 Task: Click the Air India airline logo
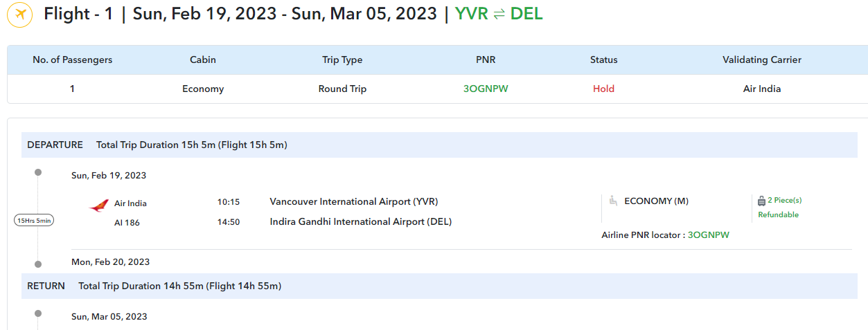point(99,204)
